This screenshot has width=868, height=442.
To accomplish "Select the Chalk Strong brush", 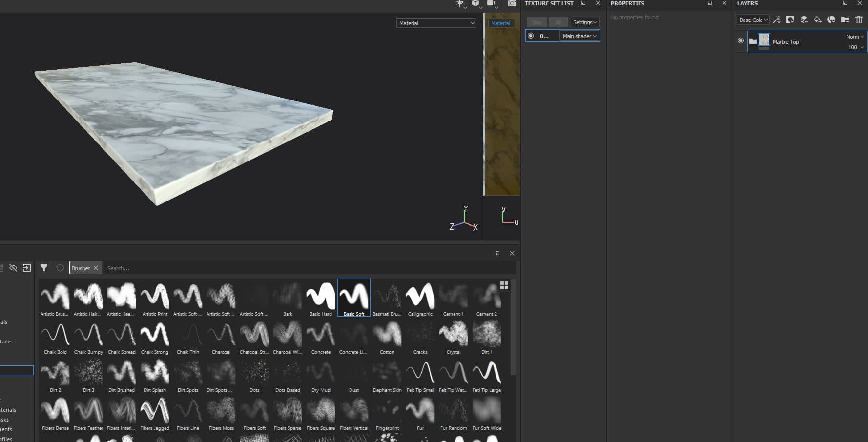I will [155, 337].
